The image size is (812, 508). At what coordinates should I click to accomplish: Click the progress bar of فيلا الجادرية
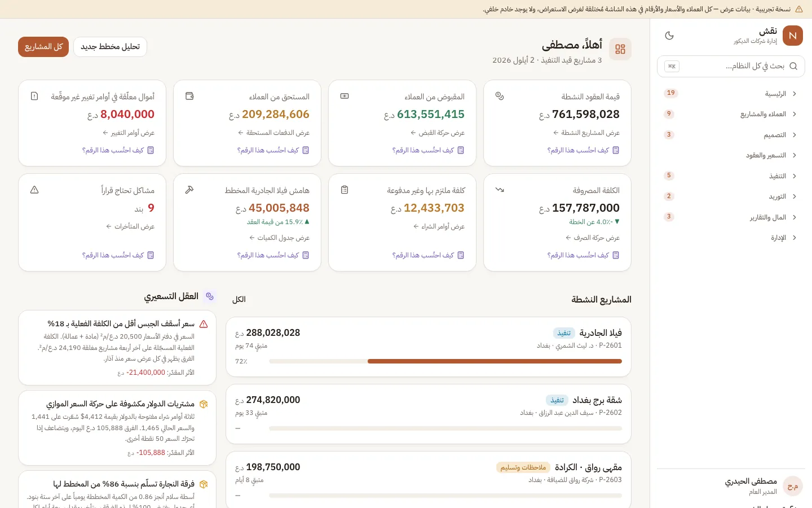[445, 361]
